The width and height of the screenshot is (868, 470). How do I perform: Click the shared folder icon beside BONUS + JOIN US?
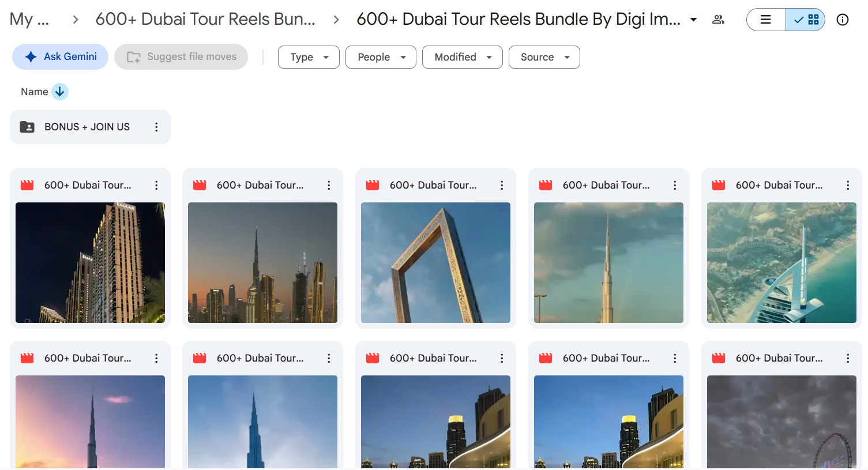[x=27, y=127]
